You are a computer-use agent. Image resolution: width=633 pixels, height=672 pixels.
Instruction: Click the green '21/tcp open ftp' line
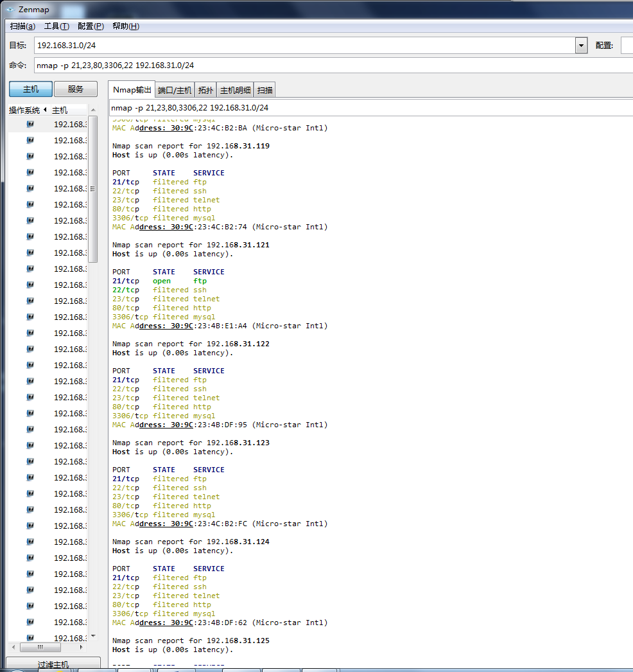tap(159, 281)
